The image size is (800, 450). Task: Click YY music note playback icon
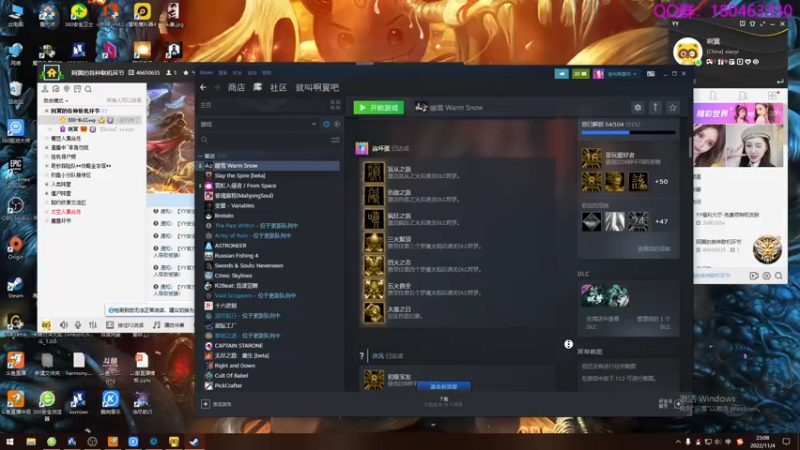[x=157, y=325]
